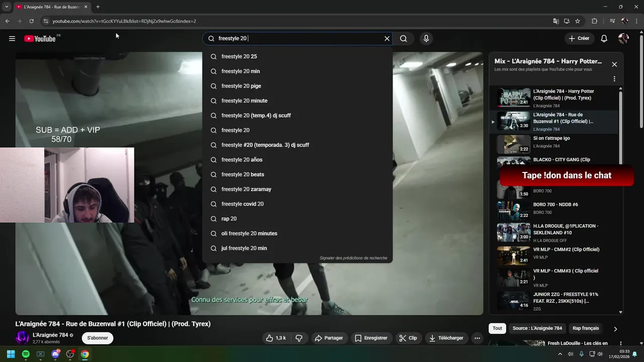
Task: Play 'Si on t'attrape igo' from the mix
Action: [x=553, y=144]
